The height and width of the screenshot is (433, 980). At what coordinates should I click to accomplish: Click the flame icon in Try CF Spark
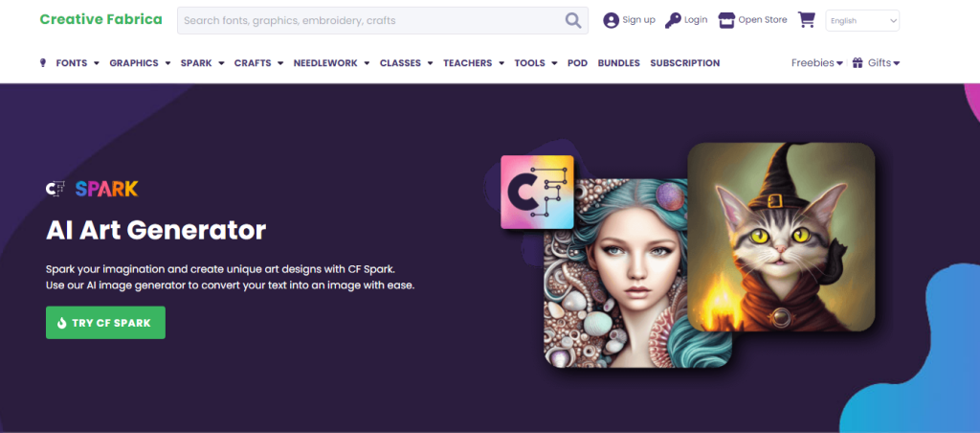pyautogui.click(x=62, y=323)
